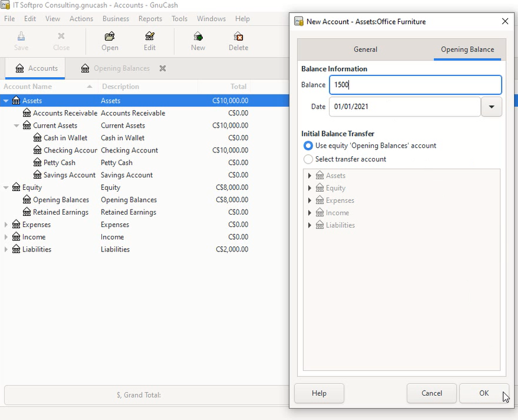The height and width of the screenshot is (420, 518).
Task: Open the Business menu
Action: [116, 19]
